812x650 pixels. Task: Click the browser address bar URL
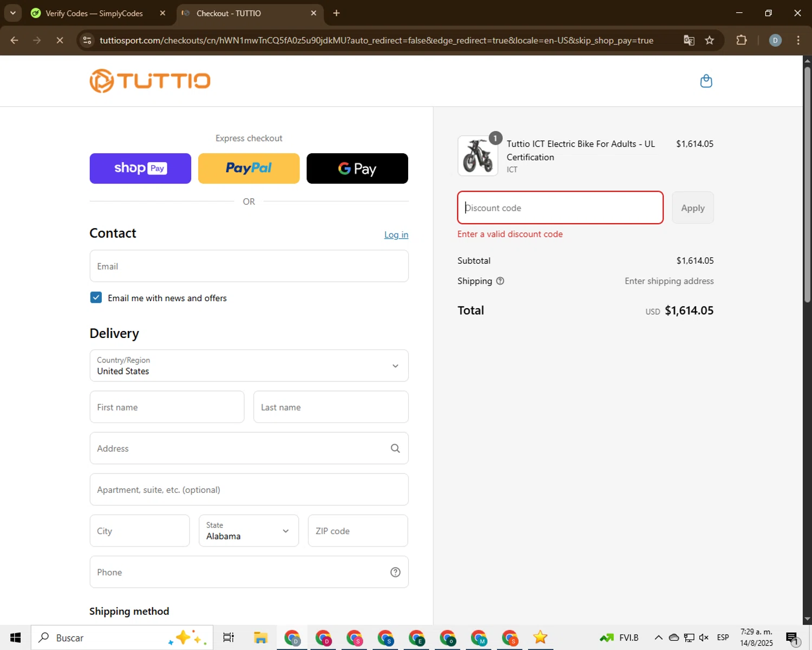click(376, 40)
